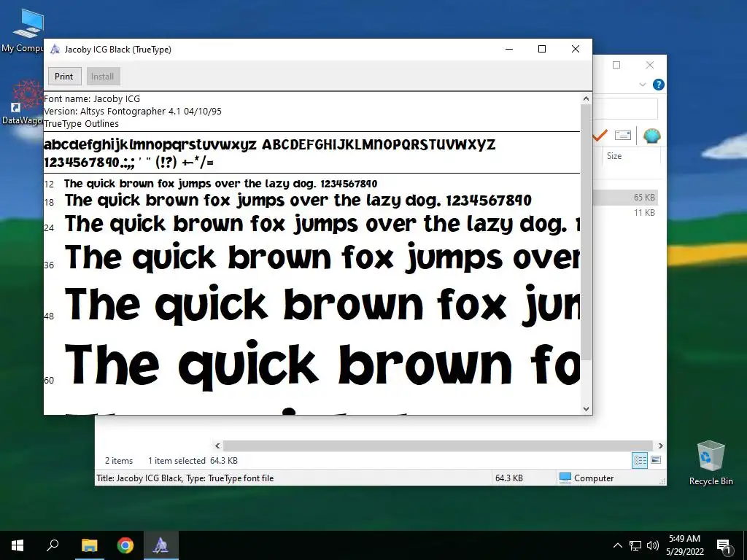Click the Print button in font viewer
This screenshot has width=747, height=560.
click(x=64, y=76)
